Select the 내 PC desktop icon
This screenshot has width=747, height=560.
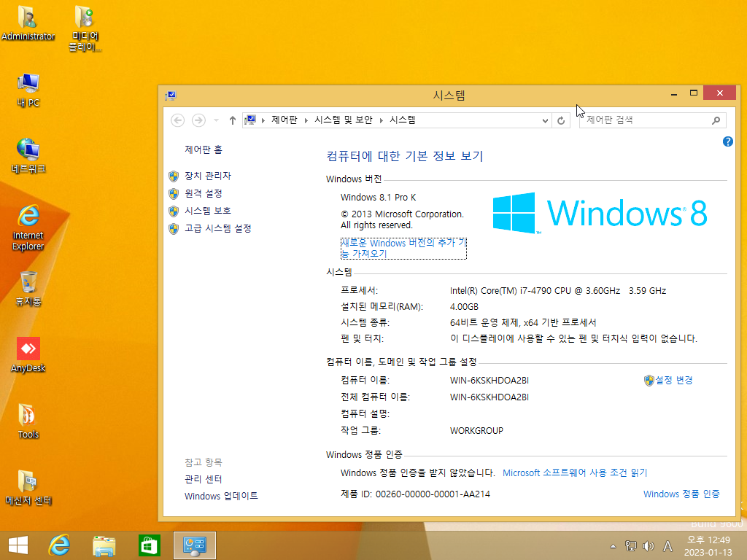coord(28,90)
